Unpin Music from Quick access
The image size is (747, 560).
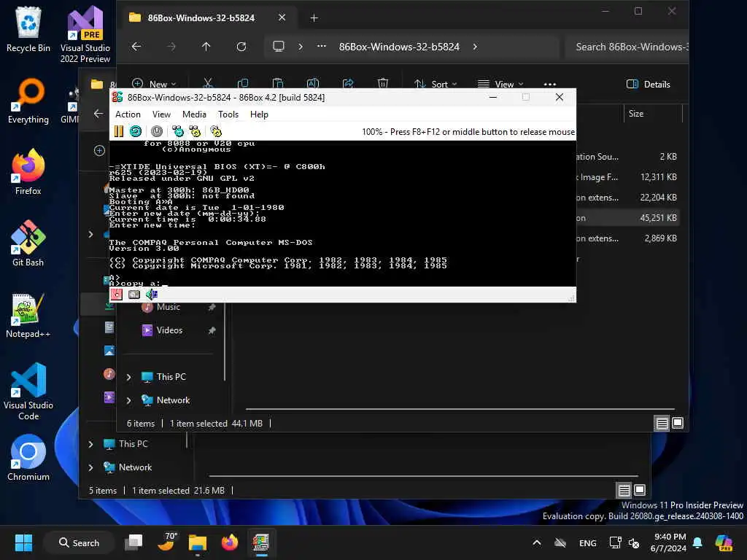coord(212,307)
